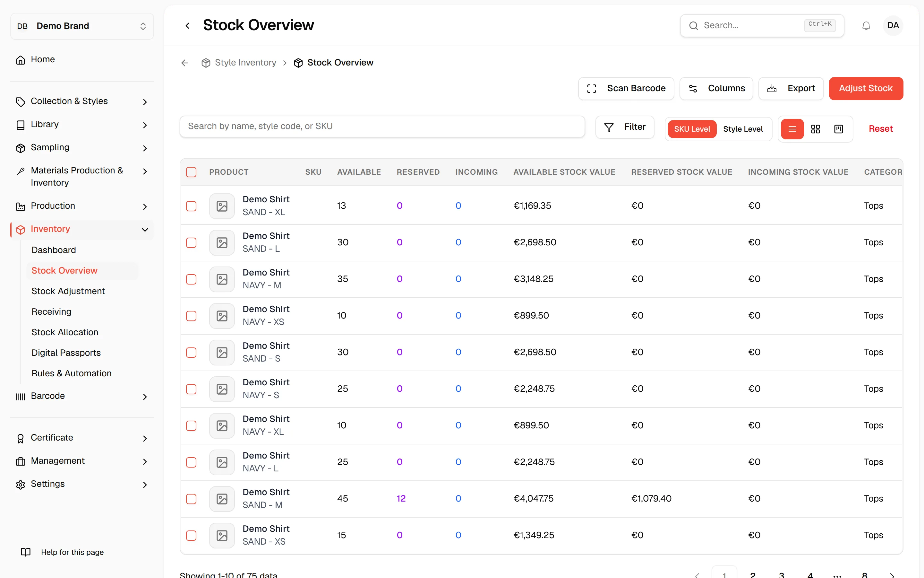Screen dimensions: 924x578
Task: Switch to list view layout icon
Action: click(792, 129)
